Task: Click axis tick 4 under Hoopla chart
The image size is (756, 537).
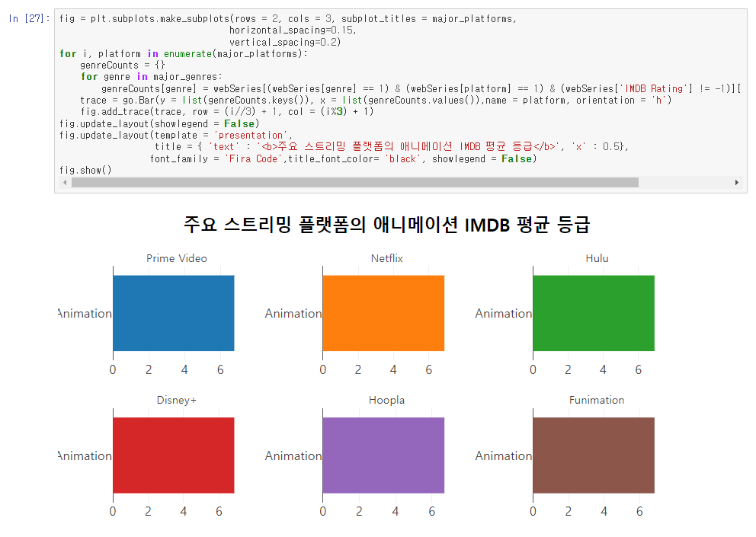Action: (x=396, y=511)
